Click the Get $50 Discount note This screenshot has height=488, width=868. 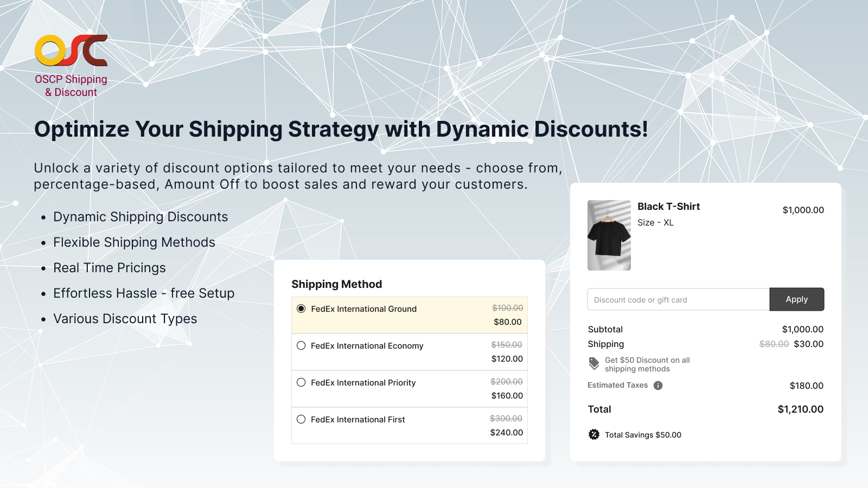coord(647,364)
